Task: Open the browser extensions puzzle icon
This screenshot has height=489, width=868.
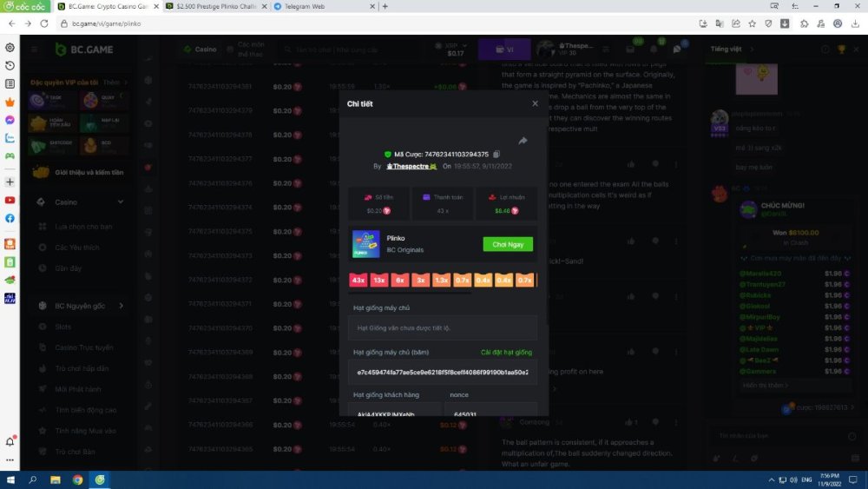Action: pyautogui.click(x=805, y=23)
